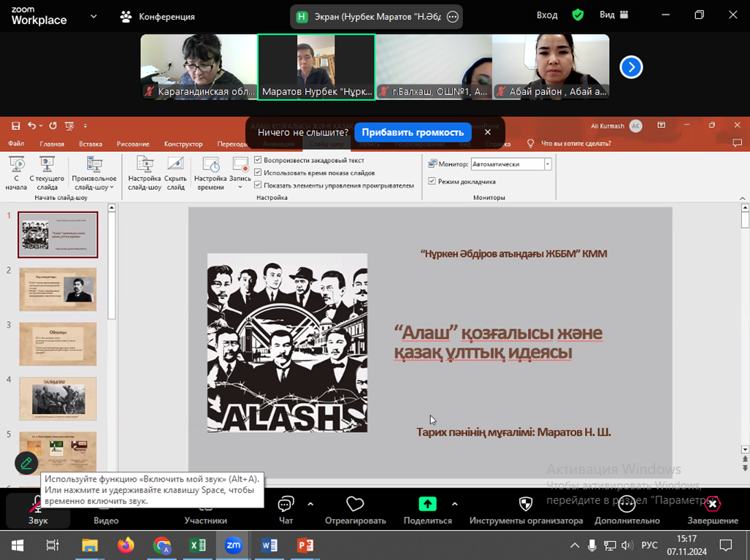750x560 pixels.
Task: Toggle Воспроизвести закадровый текст checkbox
Action: (x=259, y=161)
